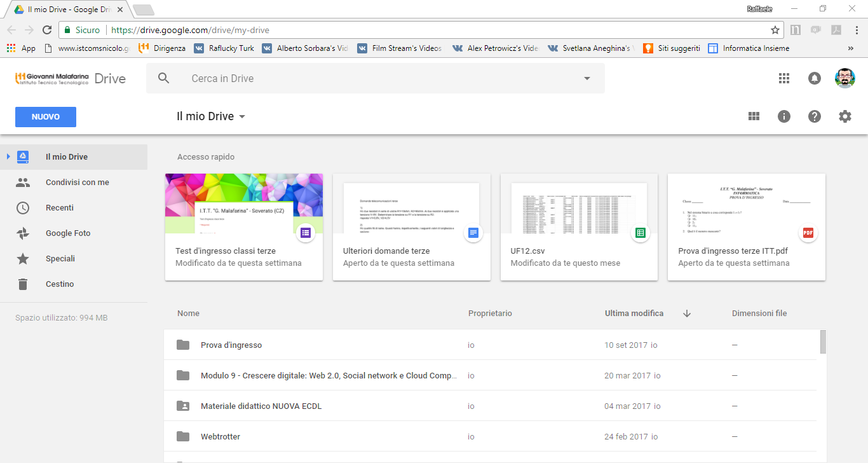
Task: Click the search magnifier icon
Action: coord(164,78)
